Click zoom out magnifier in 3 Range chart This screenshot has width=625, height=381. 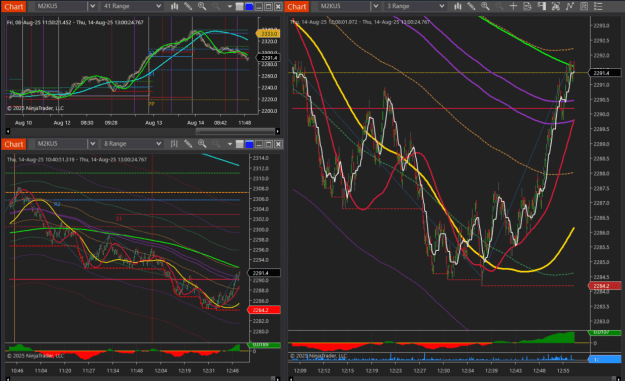pos(499,6)
